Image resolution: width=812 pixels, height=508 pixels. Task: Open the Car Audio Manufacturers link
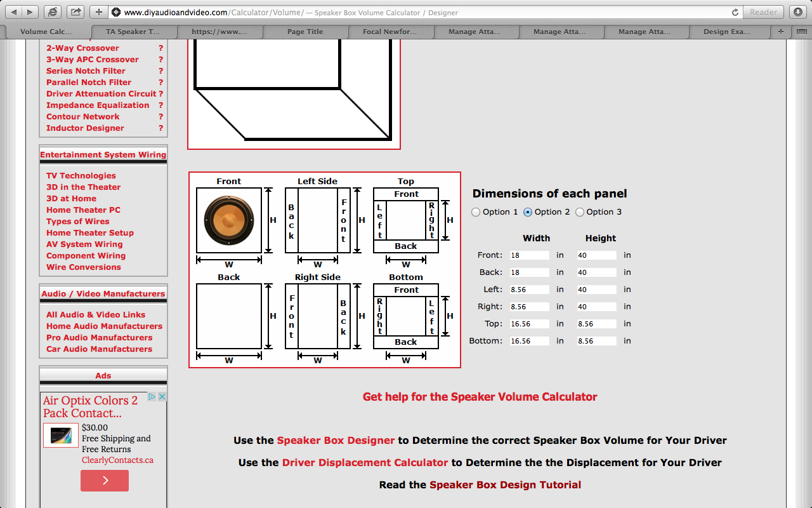[x=99, y=349]
